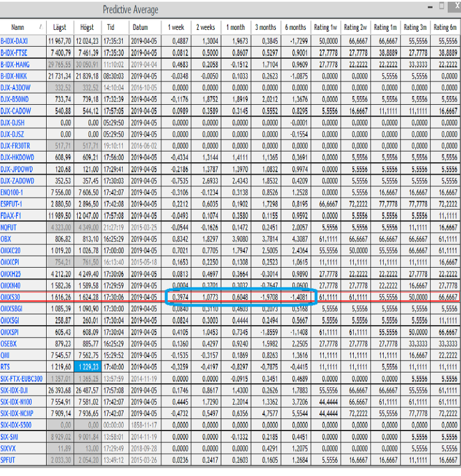Image resolution: width=461 pixels, height=476 pixels.
Task: Select the DJX-A3DOW row name
Action: (x=16, y=88)
